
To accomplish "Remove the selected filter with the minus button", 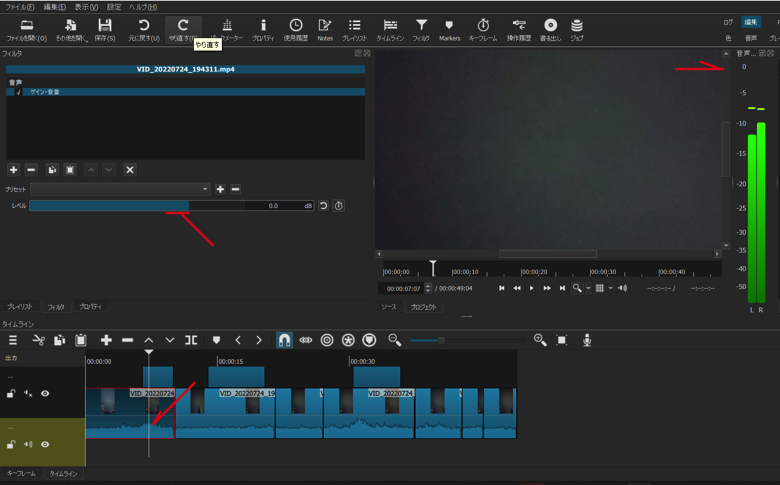I will click(x=31, y=170).
